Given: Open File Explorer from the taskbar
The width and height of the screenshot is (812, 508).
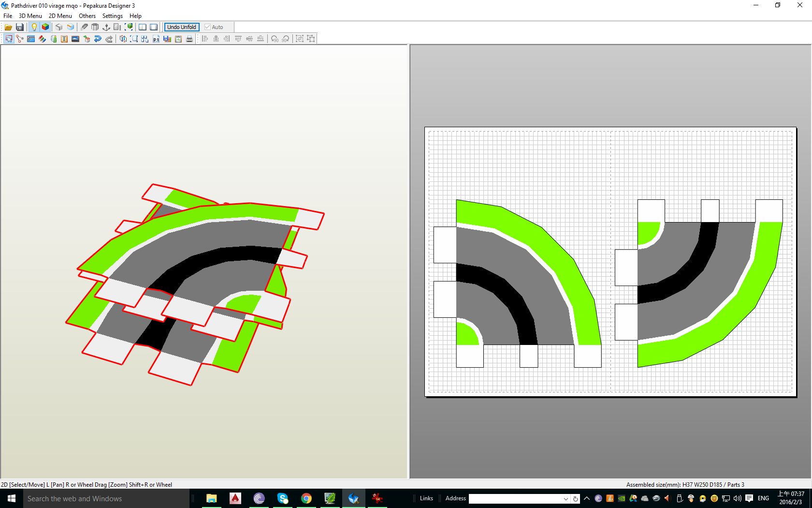Looking at the screenshot, I should 212,498.
